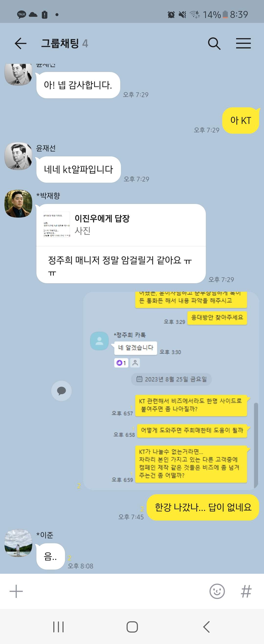The width and height of the screenshot is (264, 644).
Task: Open *박재향's profile picture
Action: tap(18, 203)
